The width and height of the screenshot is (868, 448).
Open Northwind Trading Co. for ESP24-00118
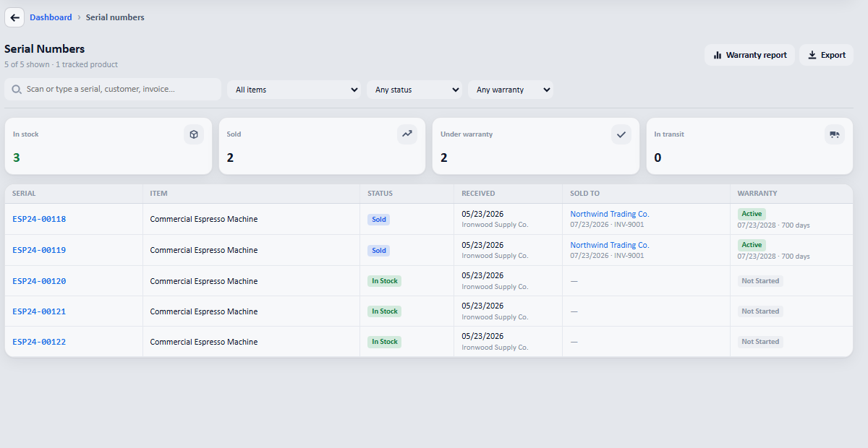tap(610, 214)
